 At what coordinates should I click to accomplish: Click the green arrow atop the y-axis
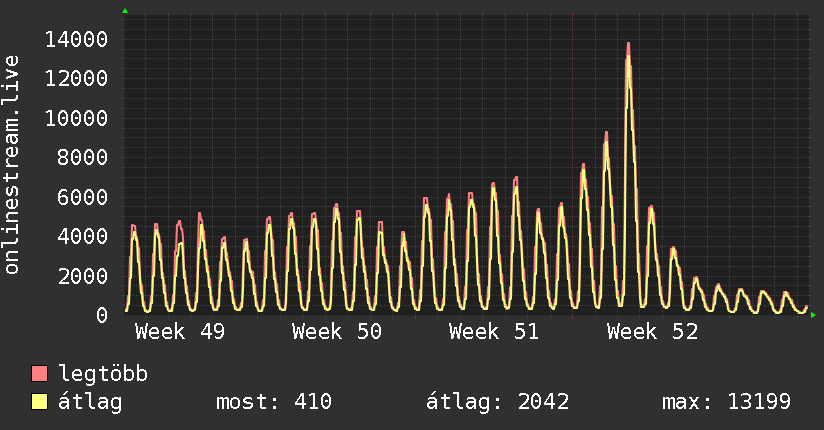[125, 11]
